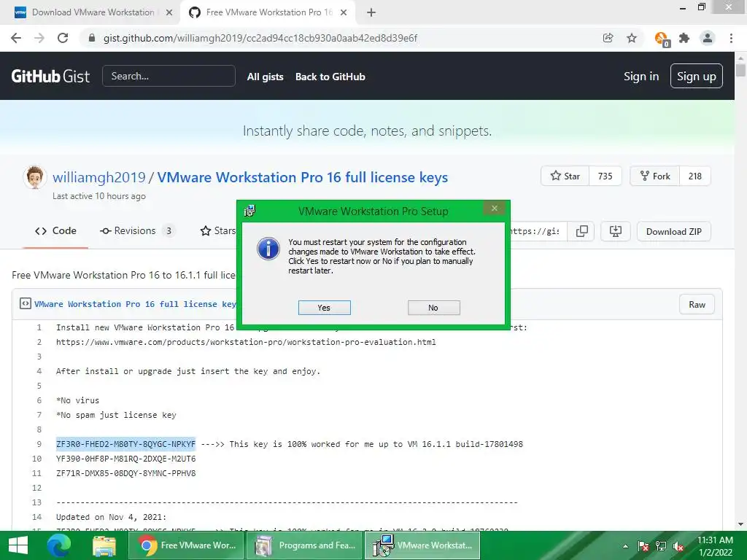Close the Free VMware Workstation Pro tab
This screenshot has height=560, width=747.
[344, 12]
